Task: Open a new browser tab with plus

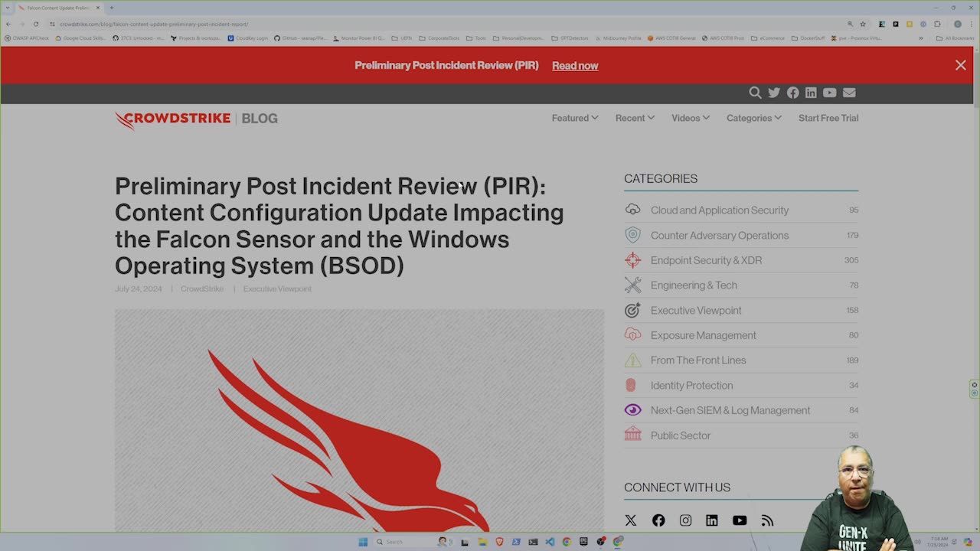Action: pos(111,8)
